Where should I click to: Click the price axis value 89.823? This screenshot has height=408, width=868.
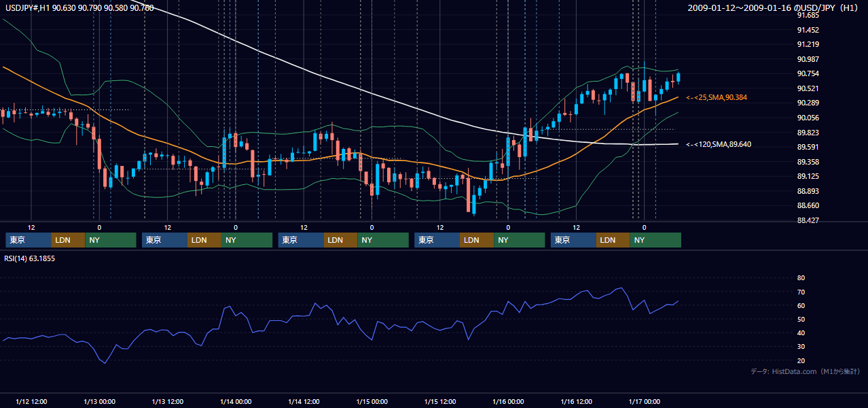(808, 133)
